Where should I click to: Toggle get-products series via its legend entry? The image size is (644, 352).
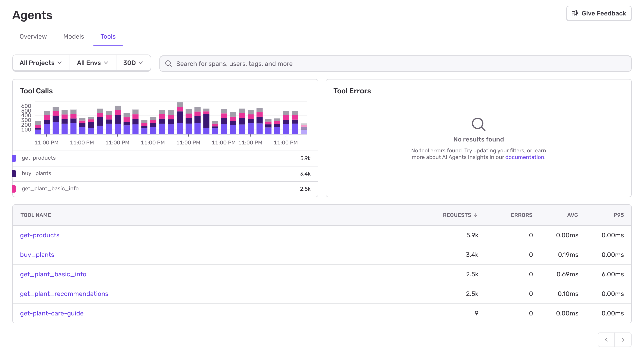click(x=38, y=158)
